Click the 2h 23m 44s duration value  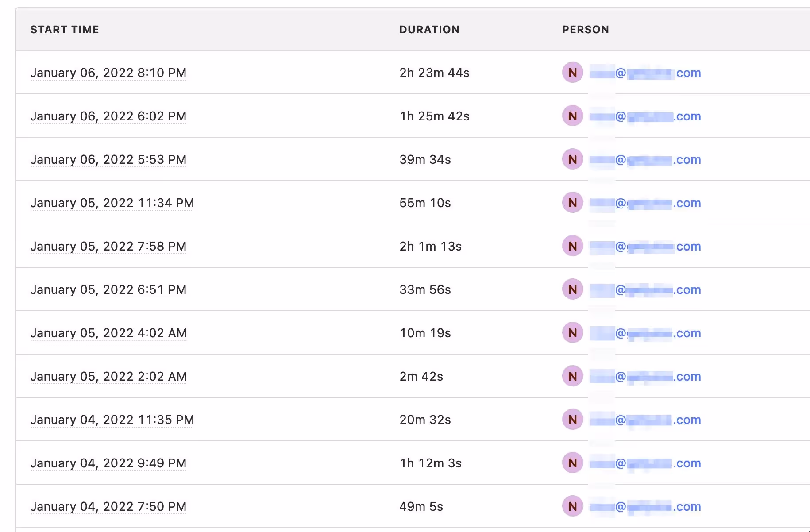(x=434, y=72)
